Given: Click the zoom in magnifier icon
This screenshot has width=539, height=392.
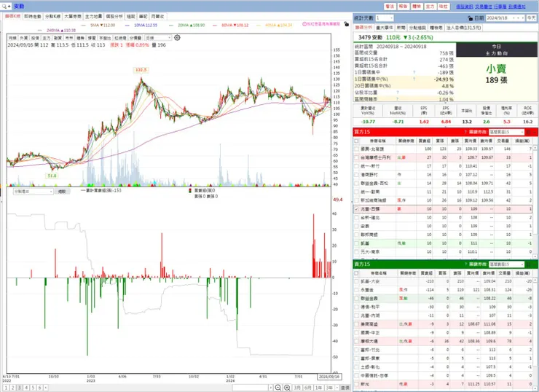Looking at the screenshot, I should point(287,388).
